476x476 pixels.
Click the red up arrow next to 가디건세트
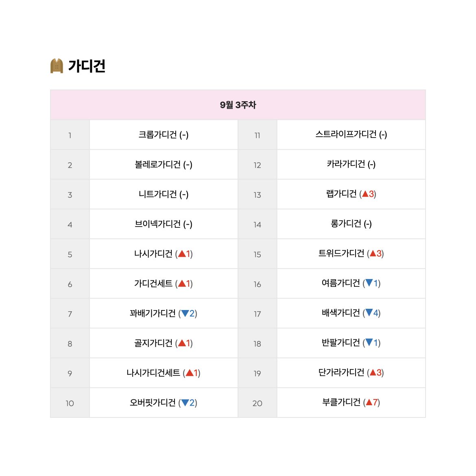182,284
